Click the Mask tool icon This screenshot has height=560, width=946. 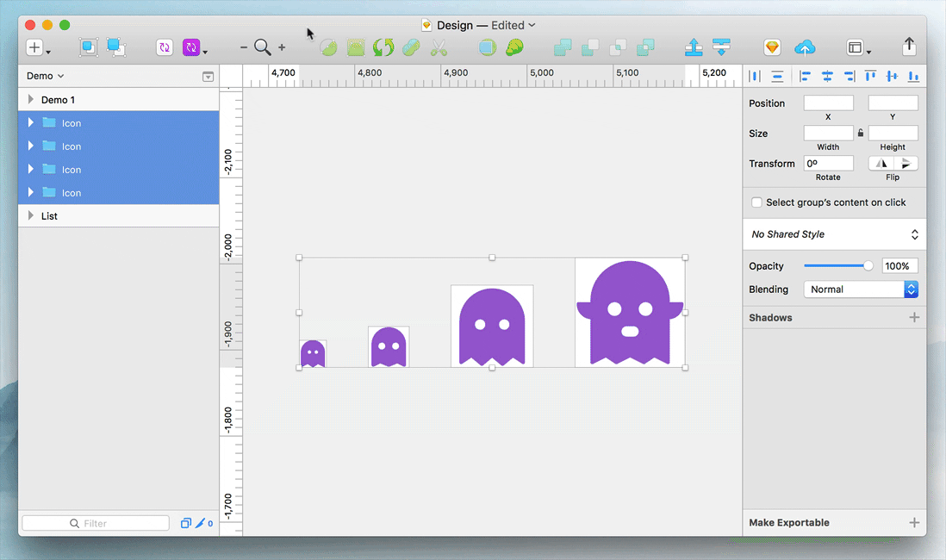487,47
